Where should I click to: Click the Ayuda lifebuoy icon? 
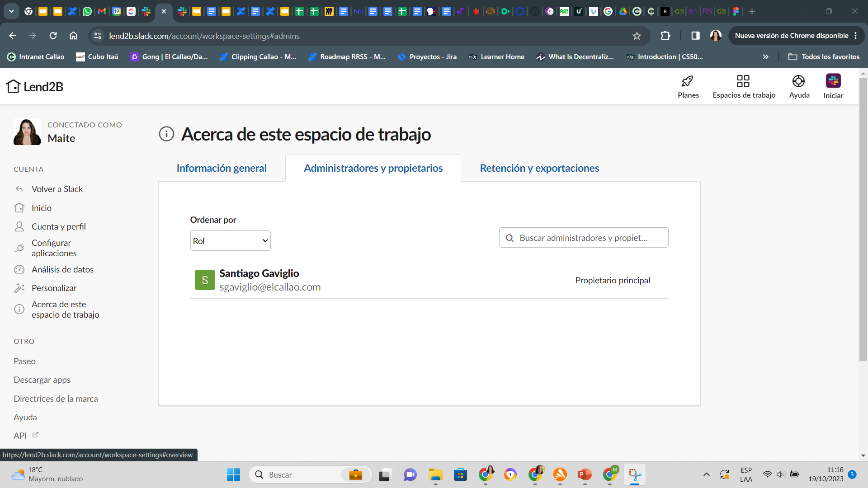[x=798, y=81]
